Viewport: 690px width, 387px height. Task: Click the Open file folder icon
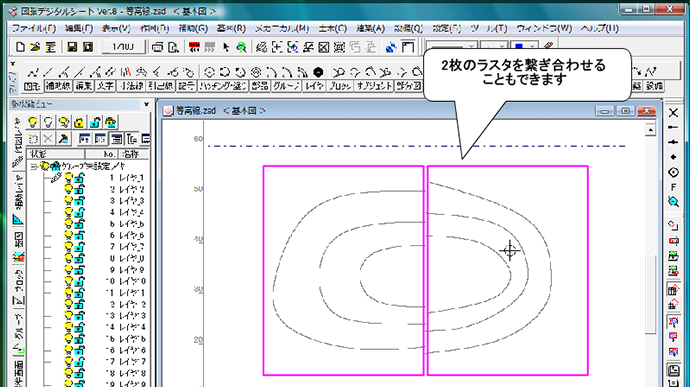[35, 47]
